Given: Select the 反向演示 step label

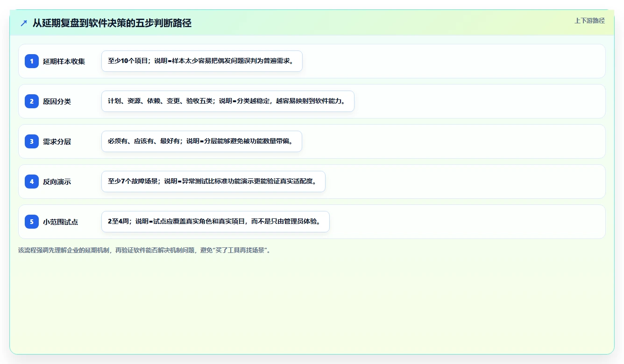Looking at the screenshot, I should (x=57, y=182).
